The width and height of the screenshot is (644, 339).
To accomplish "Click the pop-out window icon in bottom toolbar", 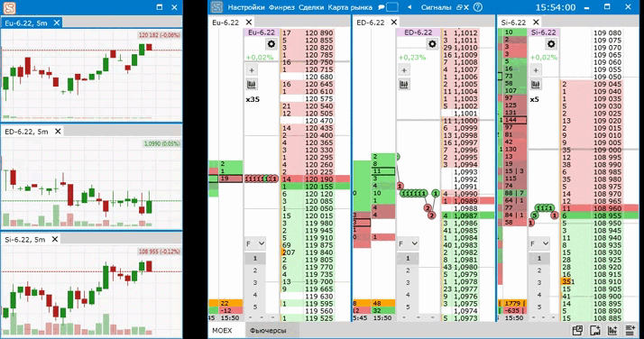I will [x=577, y=330].
